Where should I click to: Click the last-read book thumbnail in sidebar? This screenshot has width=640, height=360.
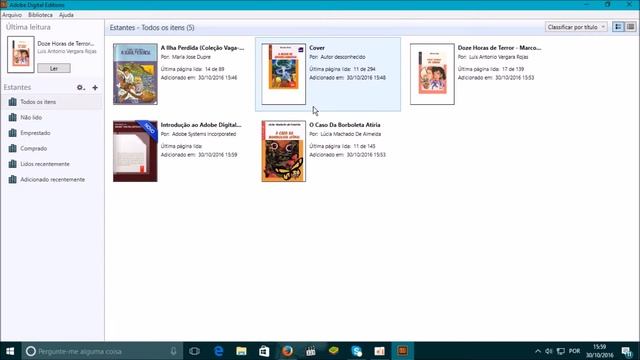pos(21,54)
